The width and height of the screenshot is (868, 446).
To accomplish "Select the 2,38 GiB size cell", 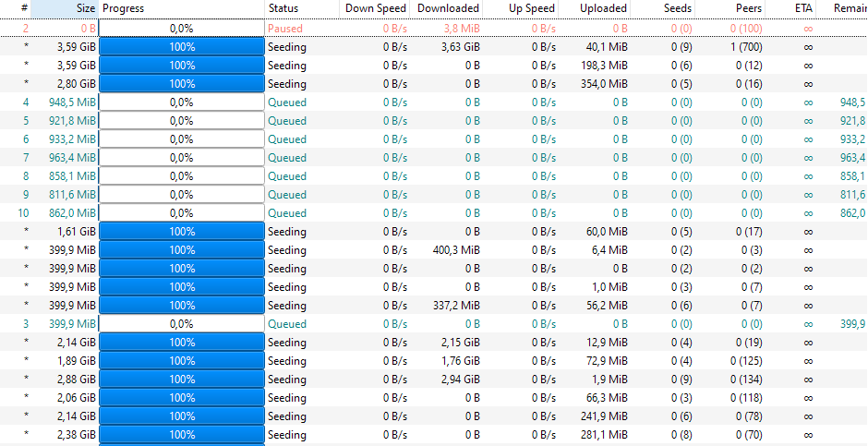I will (77, 434).
